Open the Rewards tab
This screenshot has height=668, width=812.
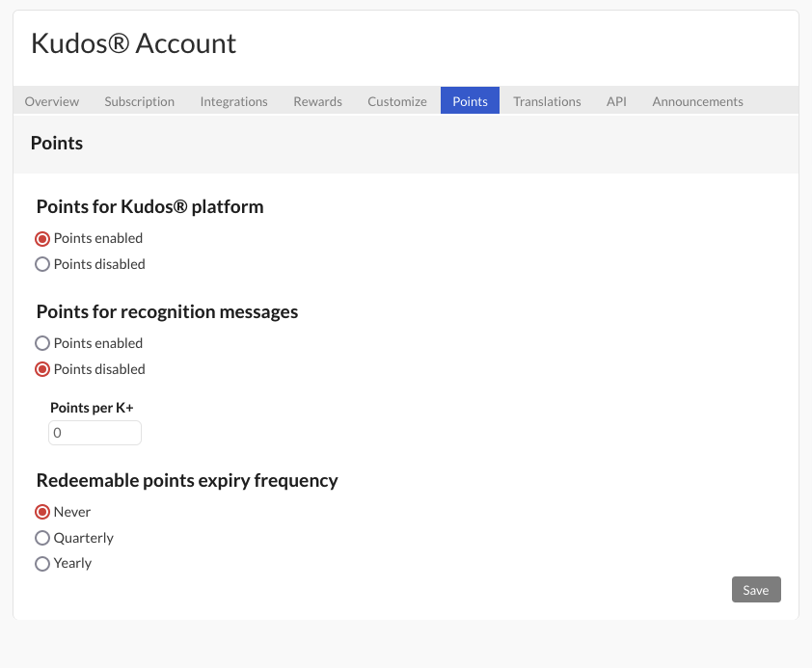[x=317, y=101]
